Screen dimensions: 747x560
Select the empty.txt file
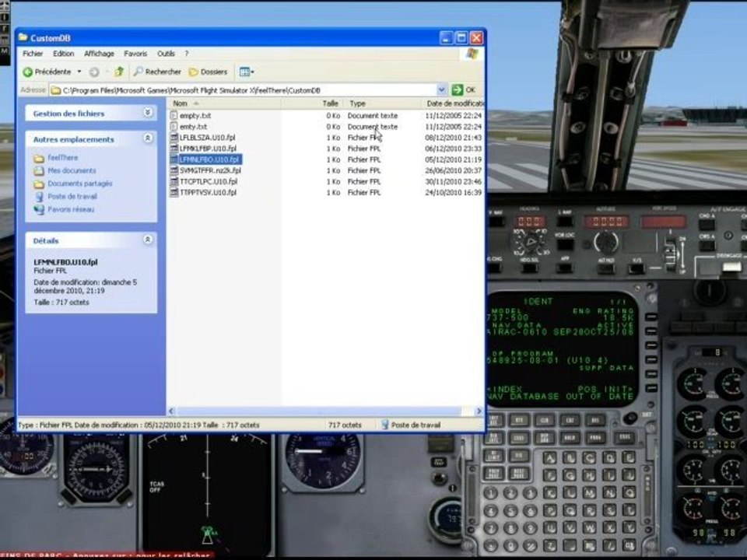tap(195, 116)
